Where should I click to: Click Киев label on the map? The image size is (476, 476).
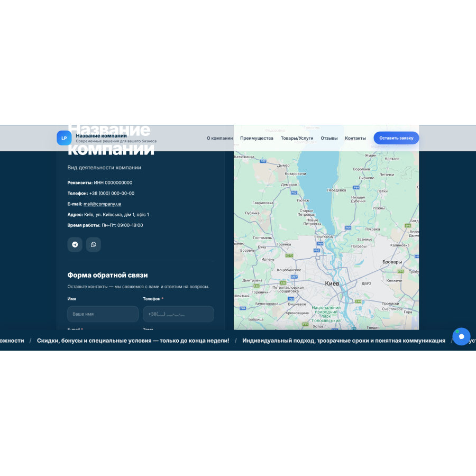point(332,283)
